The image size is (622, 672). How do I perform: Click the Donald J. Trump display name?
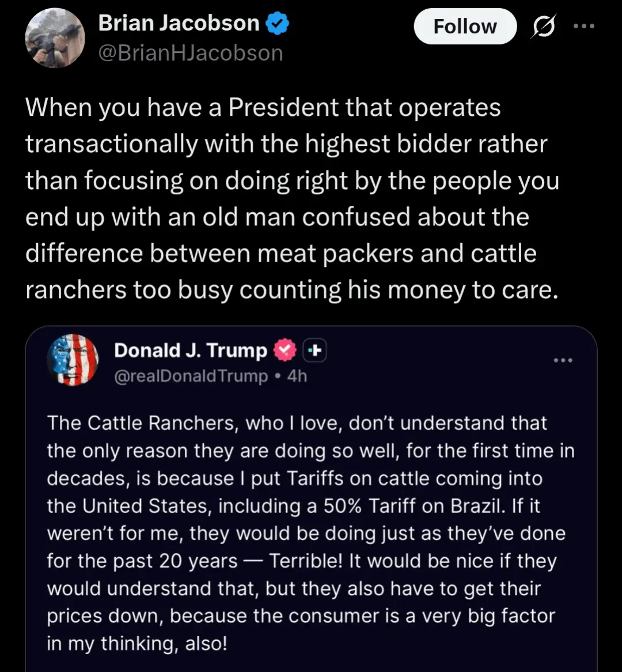tap(191, 350)
